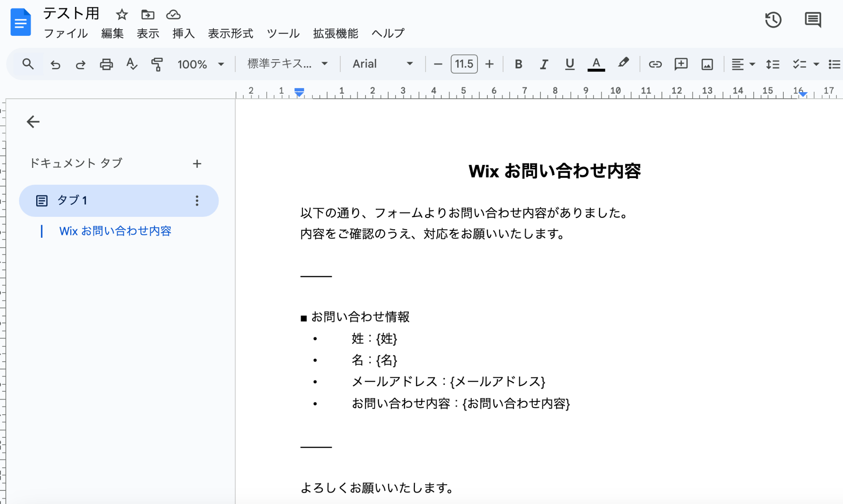
Task: Open the 100% zoom dropdown
Action: coord(200,64)
